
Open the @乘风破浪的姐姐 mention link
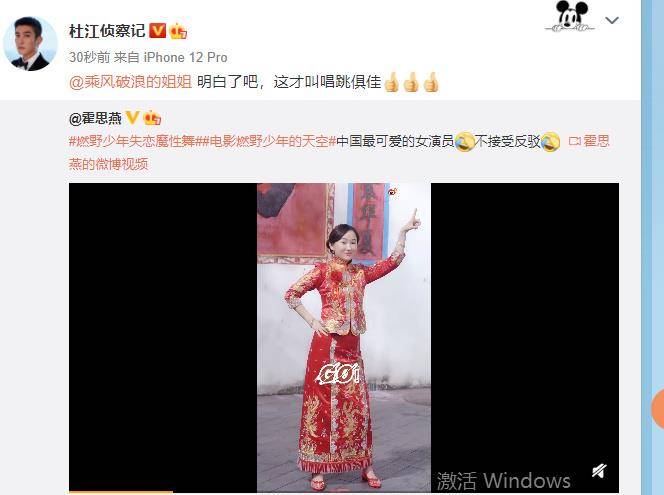(x=130, y=81)
